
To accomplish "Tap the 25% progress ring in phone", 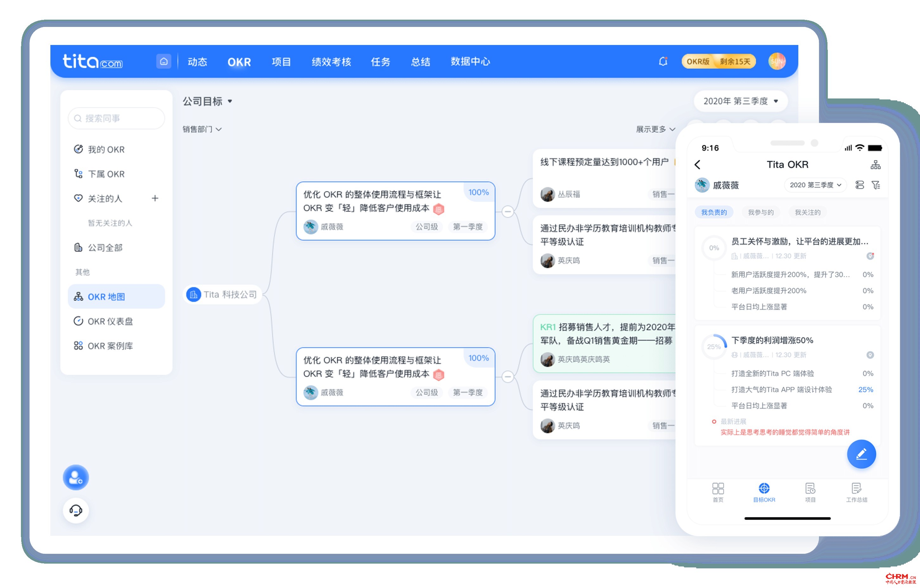I will [x=714, y=347].
